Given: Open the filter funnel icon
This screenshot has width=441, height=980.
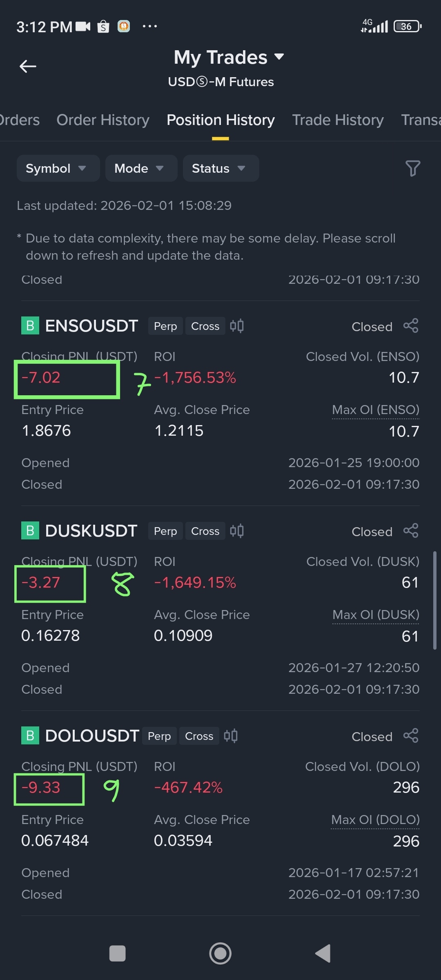Looking at the screenshot, I should pyautogui.click(x=412, y=168).
